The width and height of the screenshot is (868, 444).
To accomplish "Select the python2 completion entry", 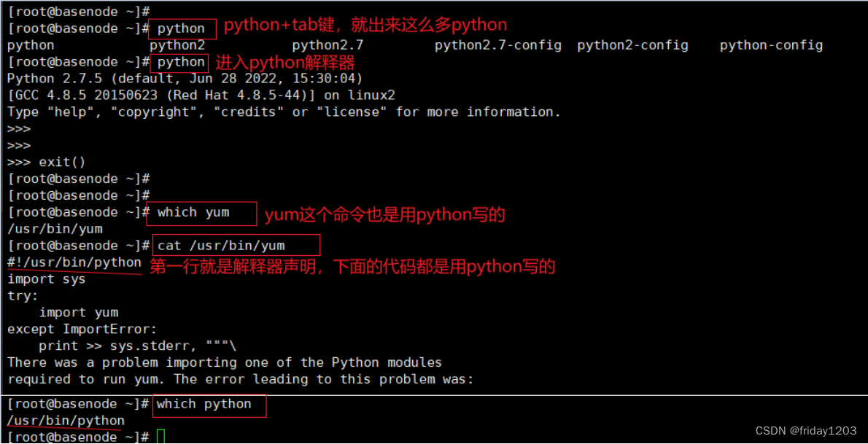I will click(x=177, y=44).
